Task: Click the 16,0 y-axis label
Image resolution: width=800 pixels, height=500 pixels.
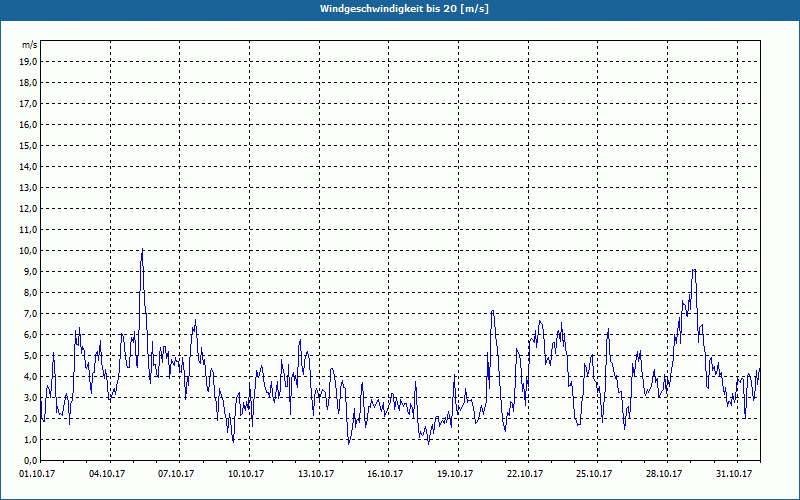Action: point(28,124)
